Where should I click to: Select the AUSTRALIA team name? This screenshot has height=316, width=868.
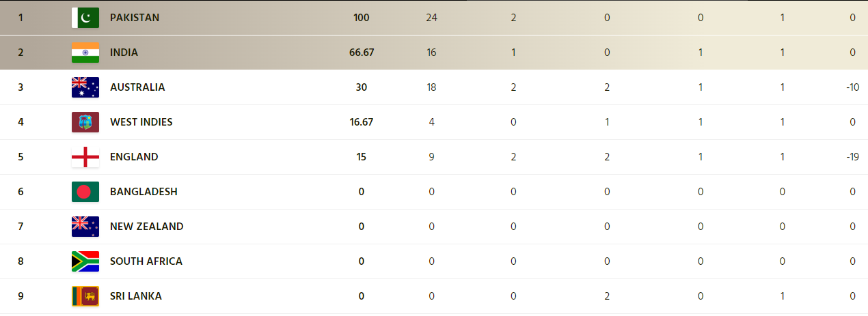137,87
